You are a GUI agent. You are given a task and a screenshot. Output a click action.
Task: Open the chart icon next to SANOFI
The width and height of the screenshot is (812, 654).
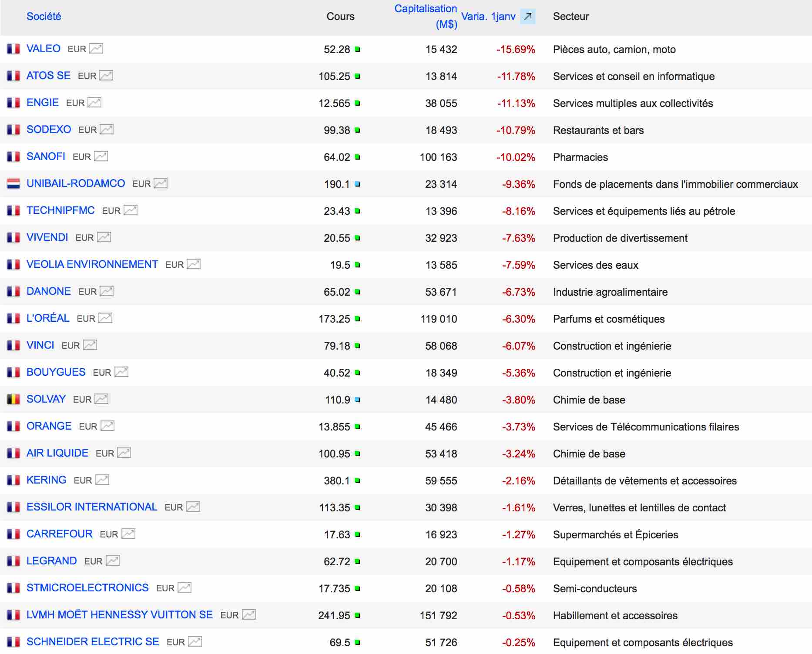pos(101,156)
